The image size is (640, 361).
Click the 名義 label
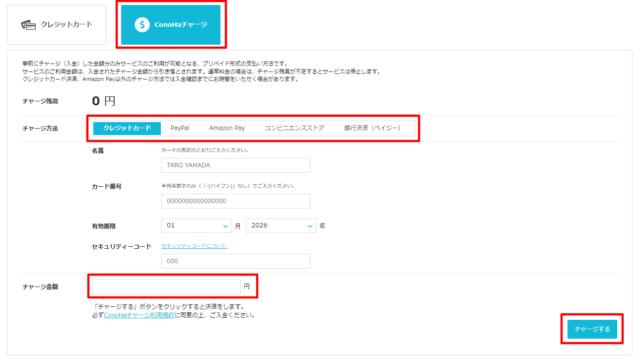[x=98, y=151]
